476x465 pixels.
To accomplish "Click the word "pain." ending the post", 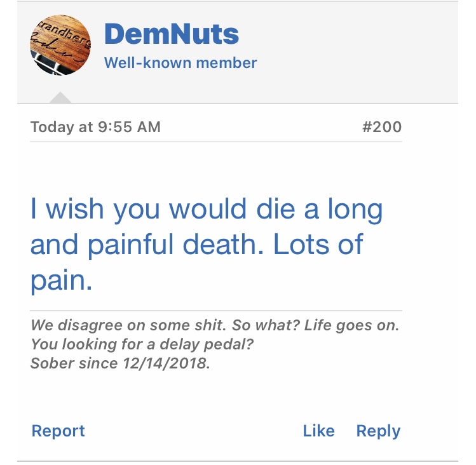I will click(x=62, y=281).
